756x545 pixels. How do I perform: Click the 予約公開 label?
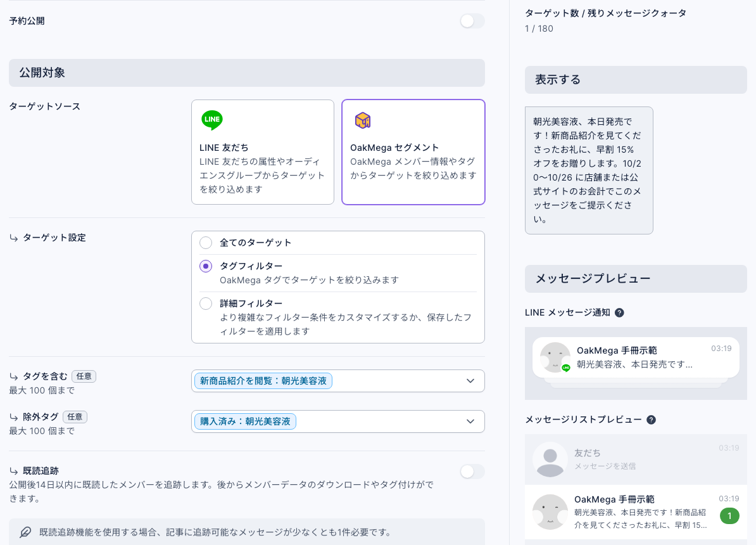27,21
